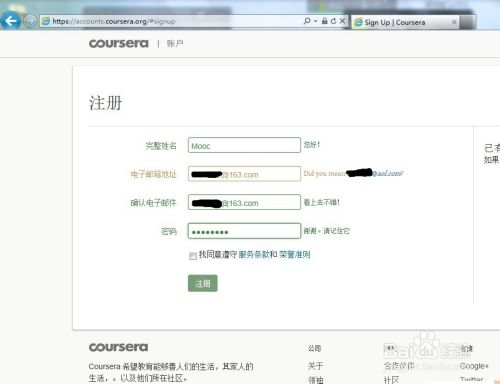Screen dimensions: 500x384
Task: Click the 账户 header label
Action: tap(175, 44)
